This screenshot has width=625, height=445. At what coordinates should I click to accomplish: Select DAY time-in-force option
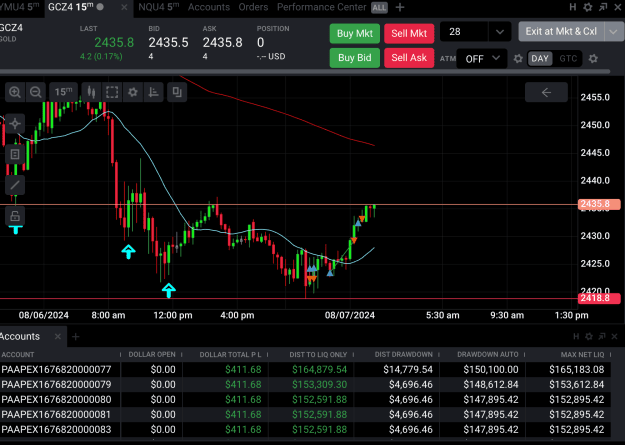[540, 59]
